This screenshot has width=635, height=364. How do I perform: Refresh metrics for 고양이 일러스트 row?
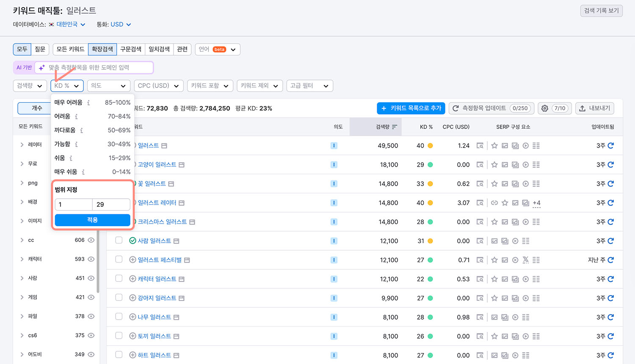point(610,164)
